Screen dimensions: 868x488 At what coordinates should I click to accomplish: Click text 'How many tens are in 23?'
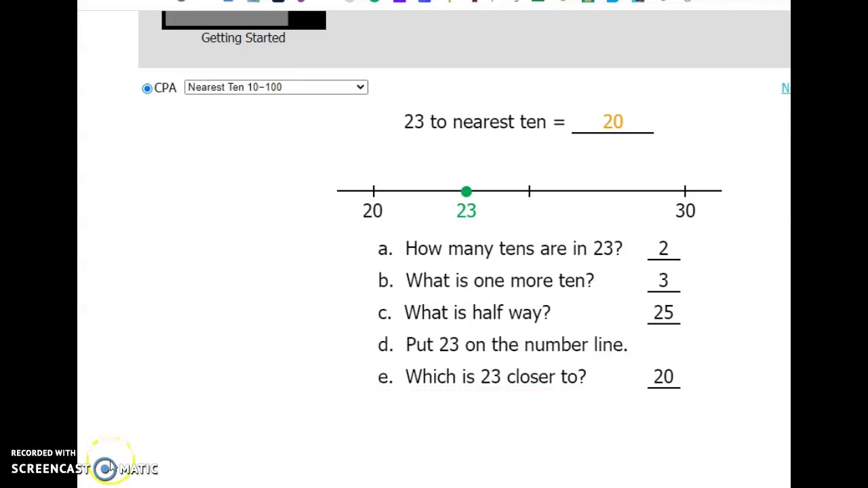click(x=513, y=249)
